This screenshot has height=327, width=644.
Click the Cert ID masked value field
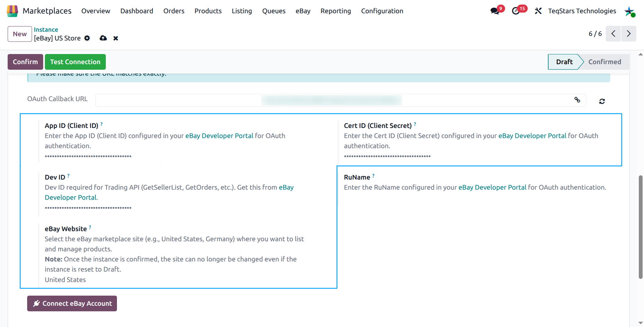387,156
